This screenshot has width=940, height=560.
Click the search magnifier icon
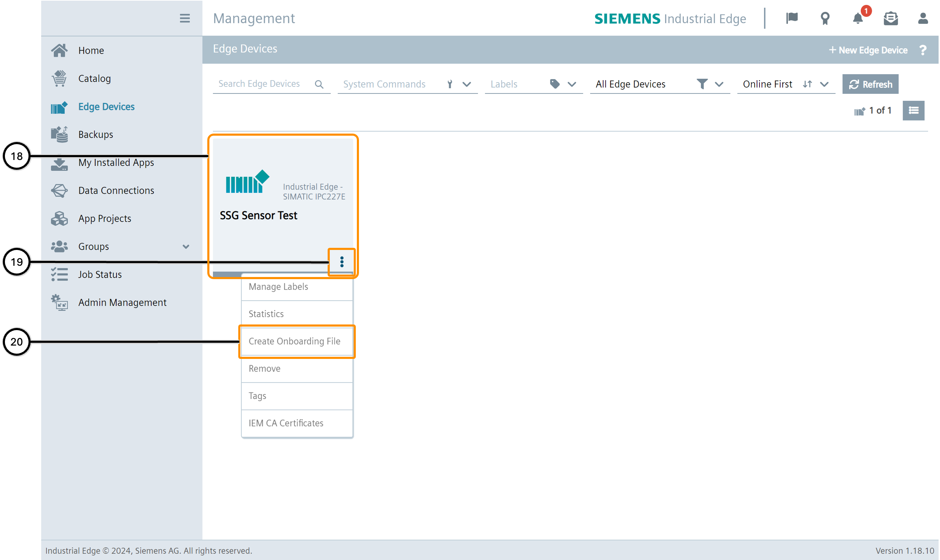tap(319, 84)
